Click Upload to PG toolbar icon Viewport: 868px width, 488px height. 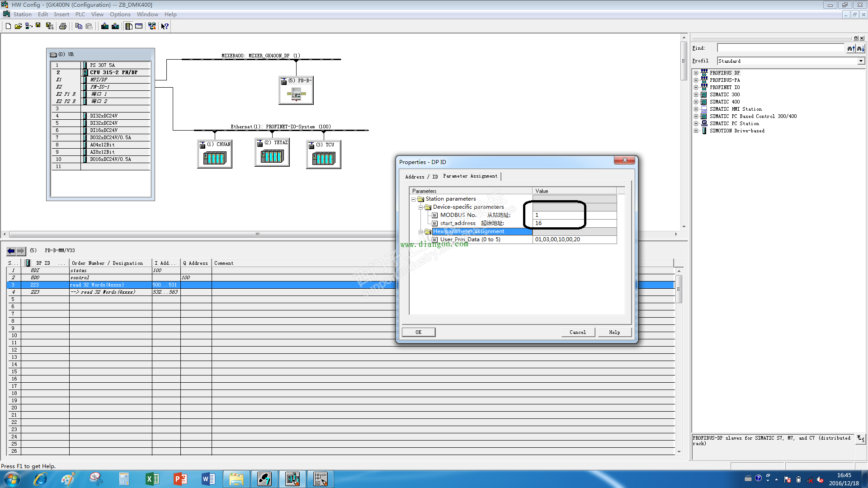115,26
